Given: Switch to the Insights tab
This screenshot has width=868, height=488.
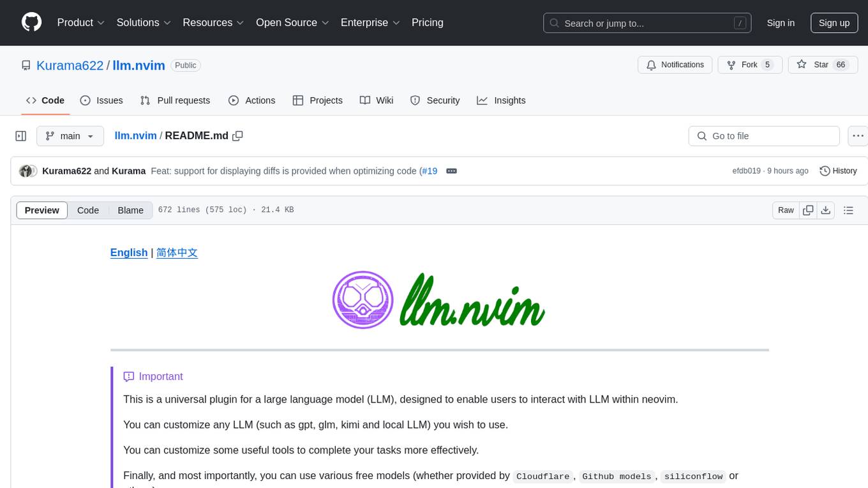Looking at the screenshot, I should pos(501,100).
